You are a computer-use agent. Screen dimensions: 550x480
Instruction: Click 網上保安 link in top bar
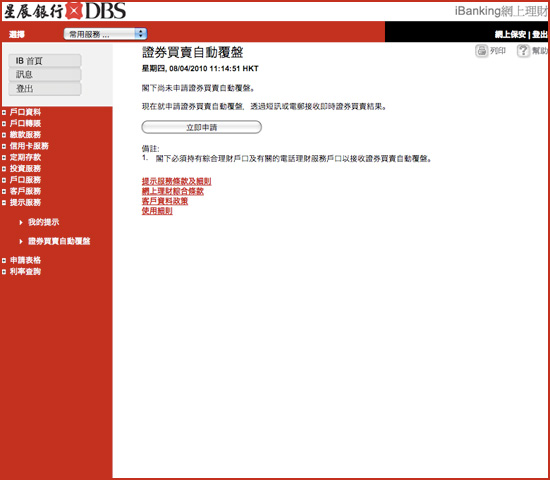(x=510, y=34)
